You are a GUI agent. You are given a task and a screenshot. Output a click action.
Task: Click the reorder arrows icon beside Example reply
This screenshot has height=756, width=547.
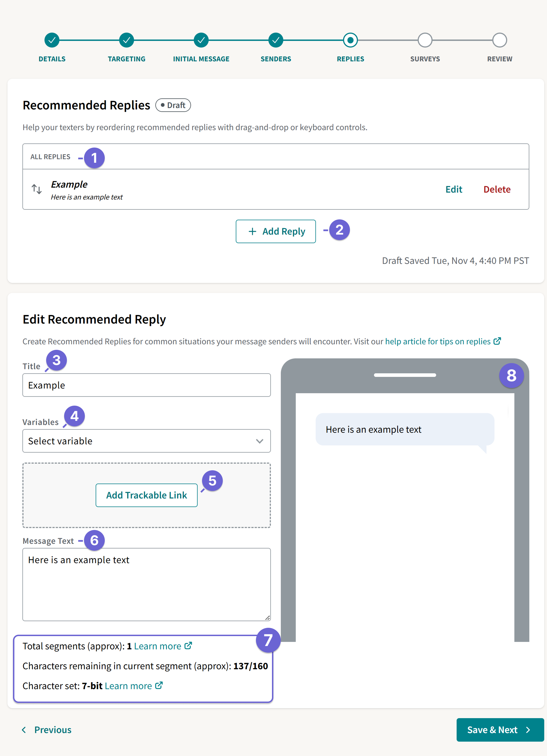(37, 189)
